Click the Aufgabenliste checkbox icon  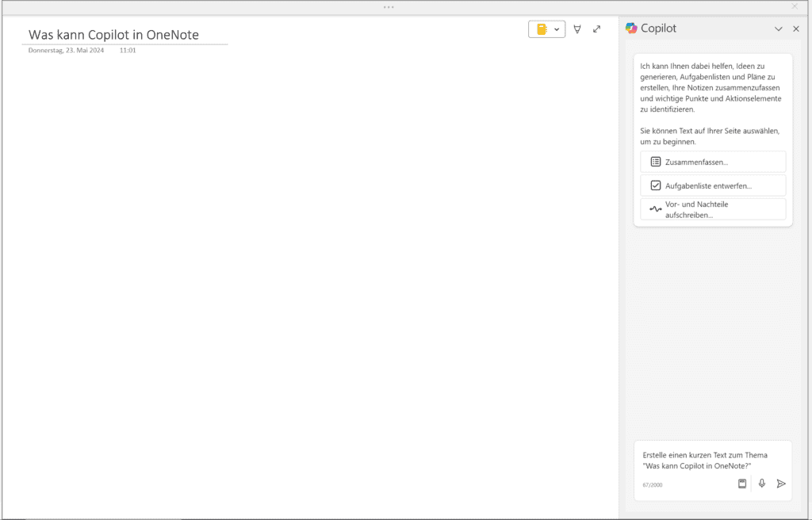click(656, 185)
